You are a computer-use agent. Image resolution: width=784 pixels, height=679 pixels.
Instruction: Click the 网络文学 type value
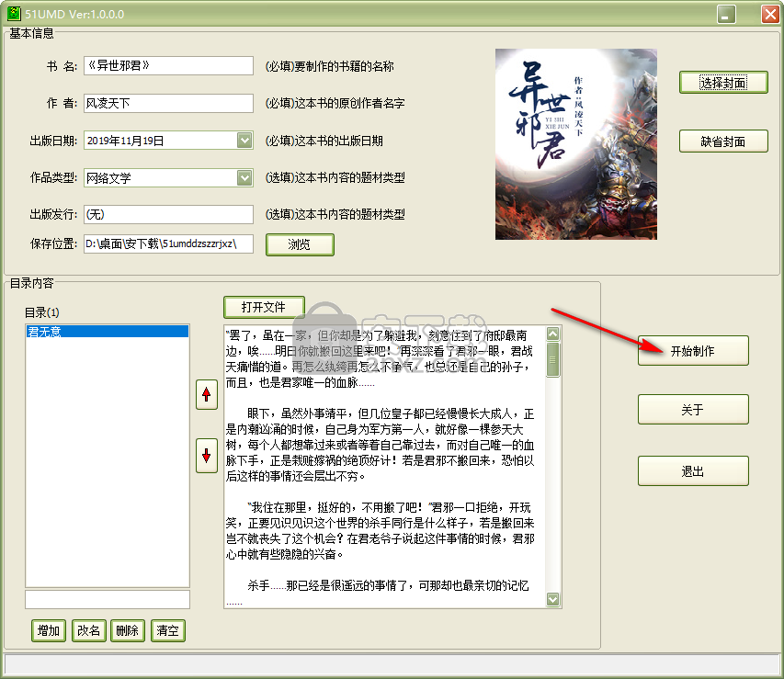tap(108, 178)
